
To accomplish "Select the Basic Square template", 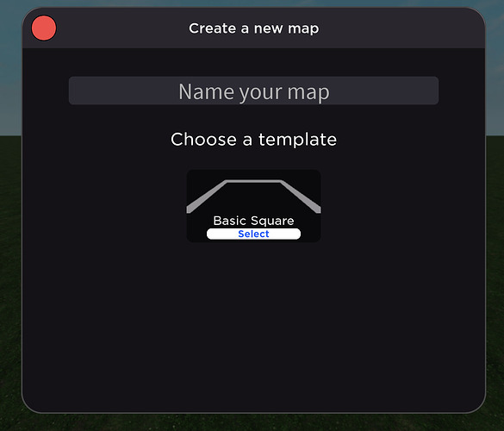I will pyautogui.click(x=253, y=234).
